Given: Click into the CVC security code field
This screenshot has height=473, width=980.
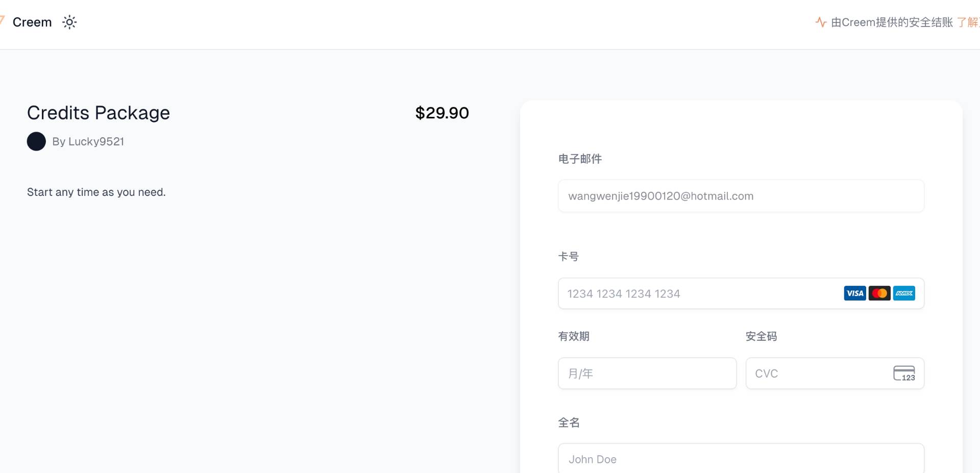Looking at the screenshot, I should click(817, 374).
